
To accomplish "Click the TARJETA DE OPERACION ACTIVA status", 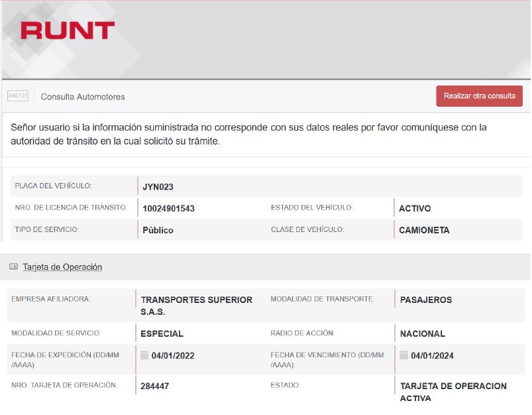I will pos(453,392).
